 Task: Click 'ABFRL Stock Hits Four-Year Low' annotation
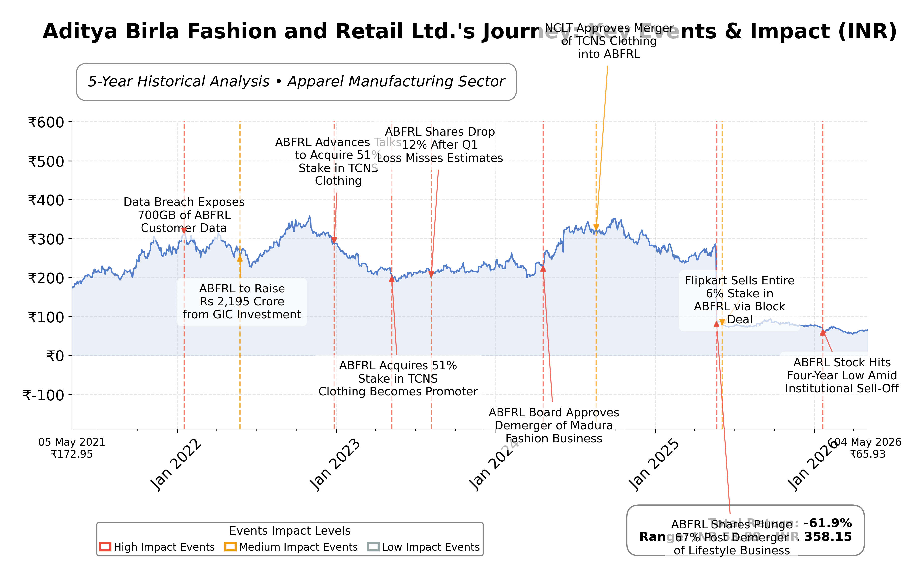tap(842, 375)
